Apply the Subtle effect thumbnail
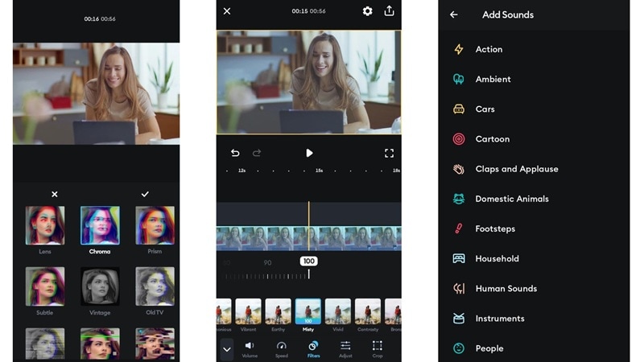Viewport: 644px width, 362px height. click(x=45, y=286)
